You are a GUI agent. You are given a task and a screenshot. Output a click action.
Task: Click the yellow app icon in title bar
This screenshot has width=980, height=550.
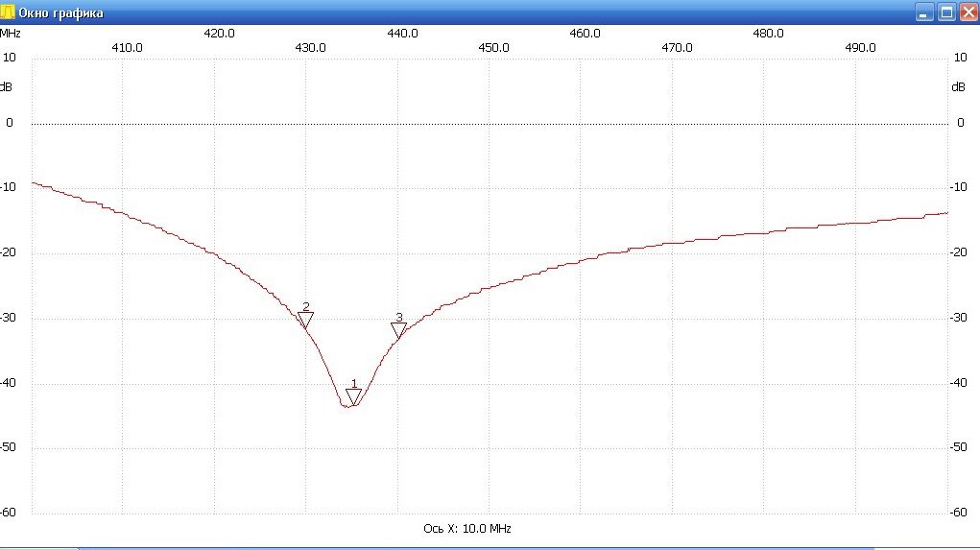9,12
